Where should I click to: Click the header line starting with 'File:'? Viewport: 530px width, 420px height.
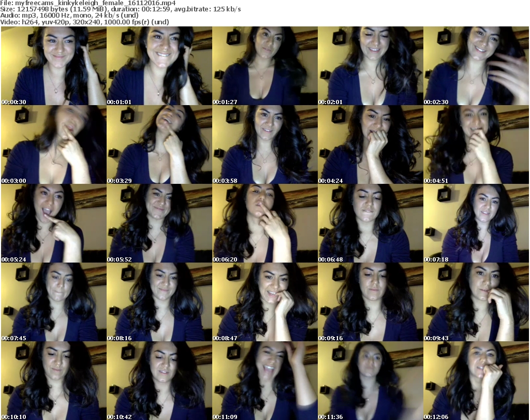88,3
